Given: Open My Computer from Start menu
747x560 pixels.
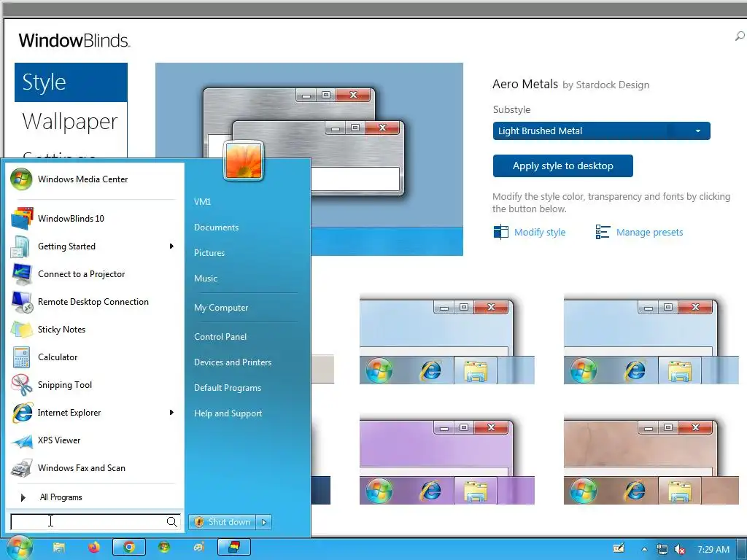Looking at the screenshot, I should (221, 308).
